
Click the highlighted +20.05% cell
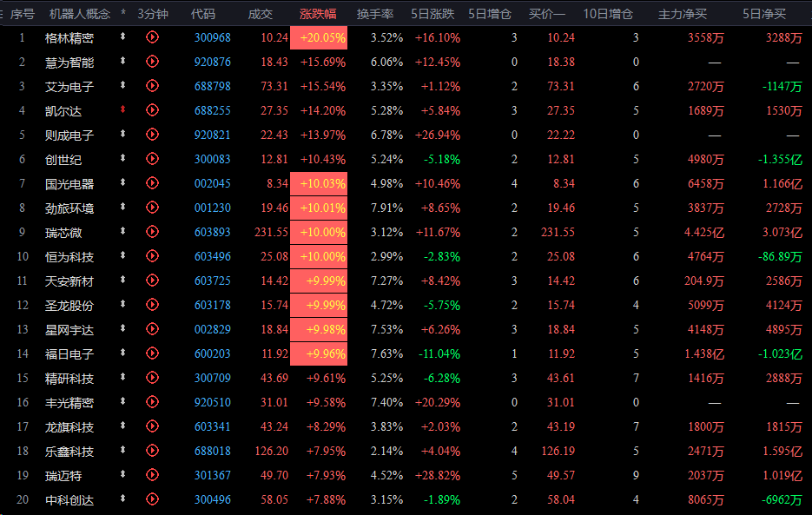(319, 38)
